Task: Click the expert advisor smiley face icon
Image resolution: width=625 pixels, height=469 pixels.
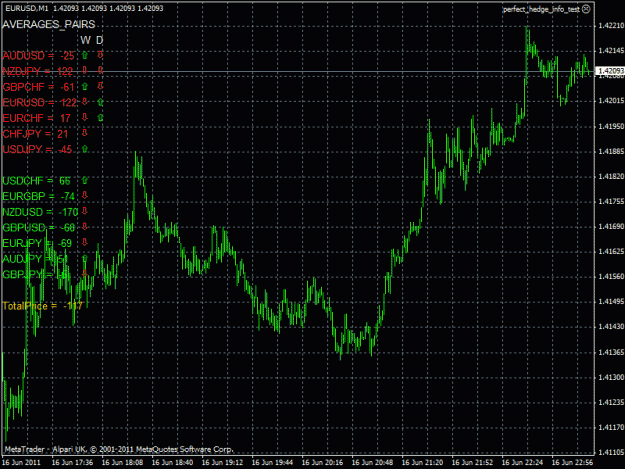Action: pos(586,9)
